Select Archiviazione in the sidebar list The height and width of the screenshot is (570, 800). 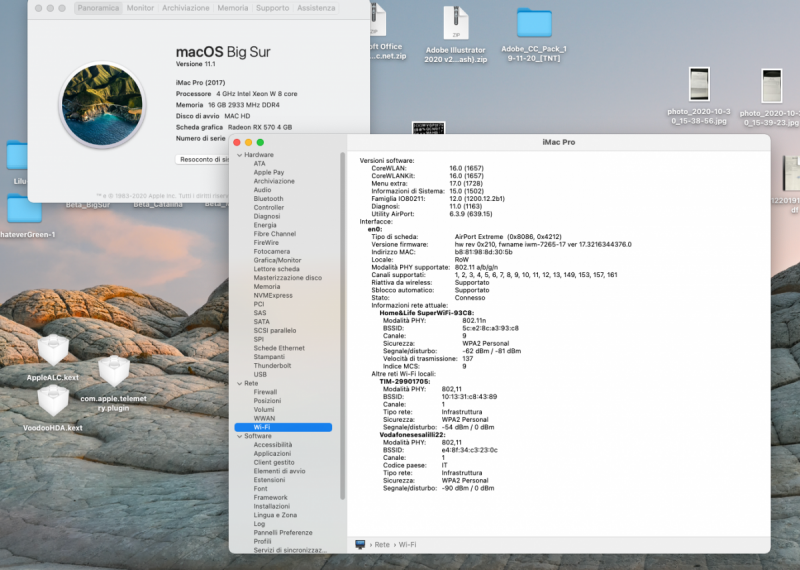[x=274, y=181]
